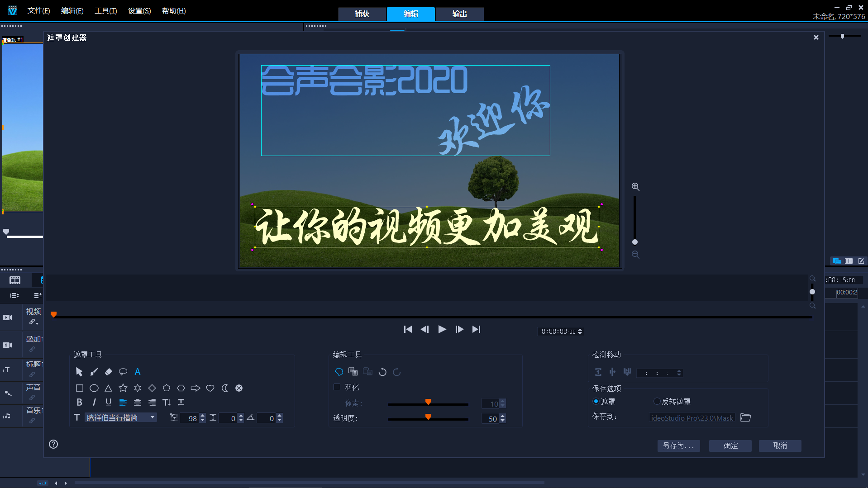The image size is (868, 488).
Task: Go to the start of the clip
Action: [x=408, y=329]
